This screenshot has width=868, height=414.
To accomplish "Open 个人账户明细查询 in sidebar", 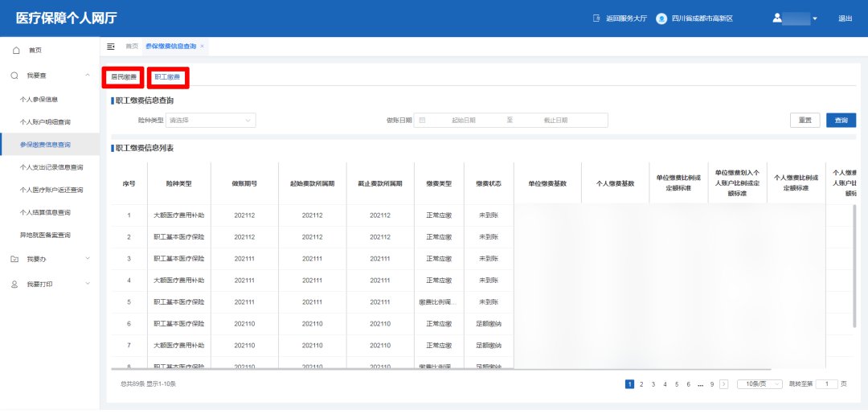I will pos(45,122).
